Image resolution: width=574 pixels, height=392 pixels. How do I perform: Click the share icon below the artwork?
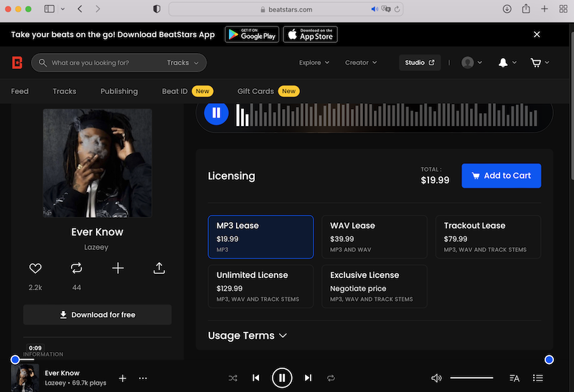pos(159,268)
